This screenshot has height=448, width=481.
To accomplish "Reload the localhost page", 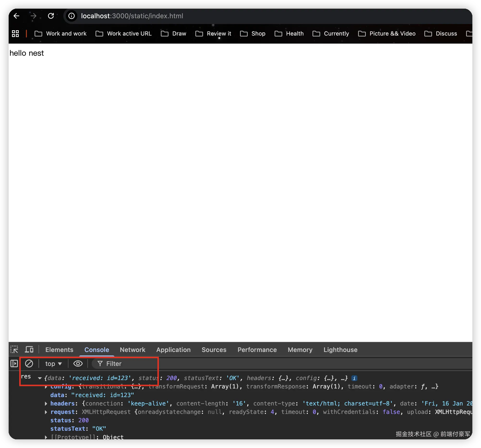I will 51,16.
